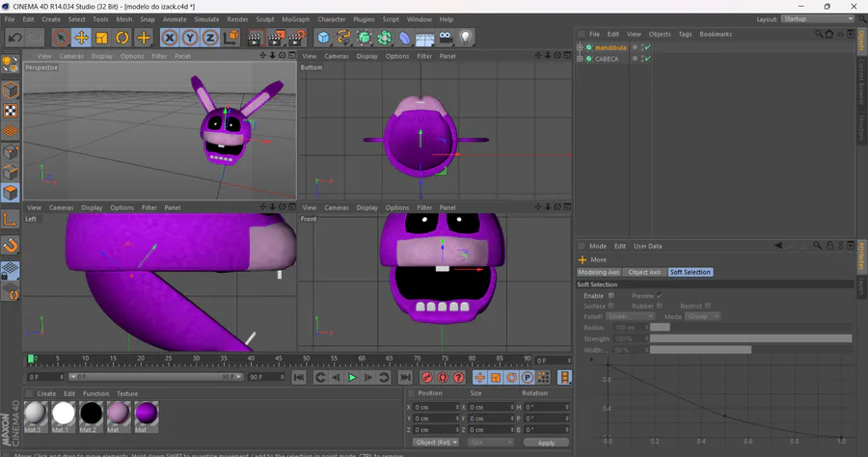This screenshot has width=868, height=457.
Task: Open the Falloff Linear dropdown
Action: 631,316
